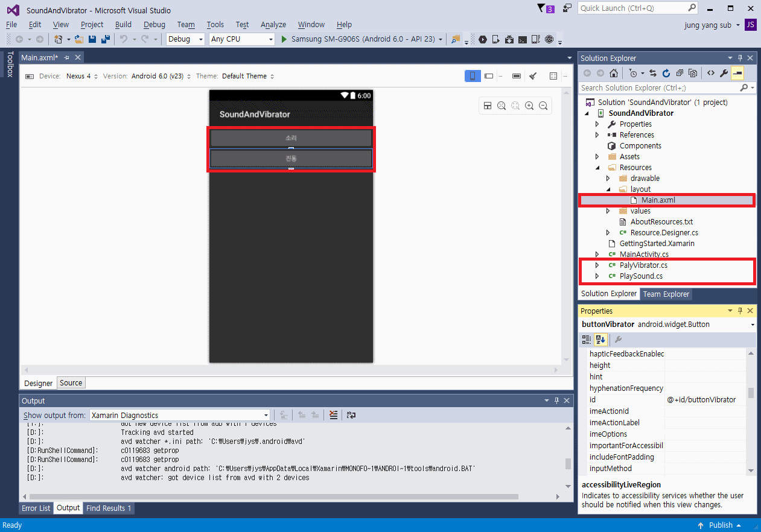Click the Open File toolbar icon
The width and height of the screenshot is (761, 532).
pos(78,39)
